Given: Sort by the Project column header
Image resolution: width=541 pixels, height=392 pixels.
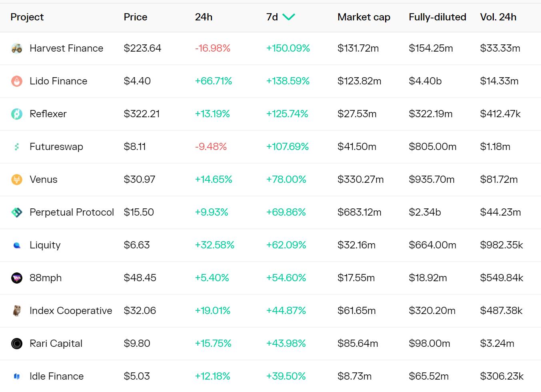Looking at the screenshot, I should coord(27,17).
